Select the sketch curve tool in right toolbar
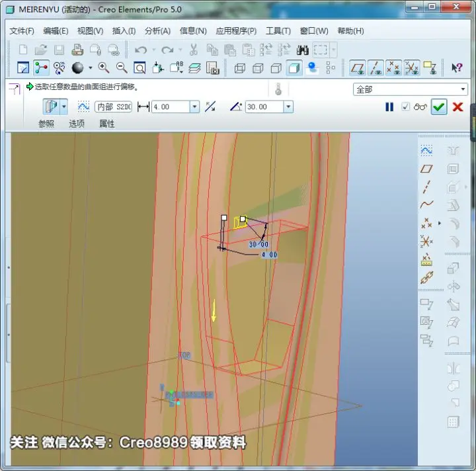This screenshot has height=471, width=476. (426, 151)
